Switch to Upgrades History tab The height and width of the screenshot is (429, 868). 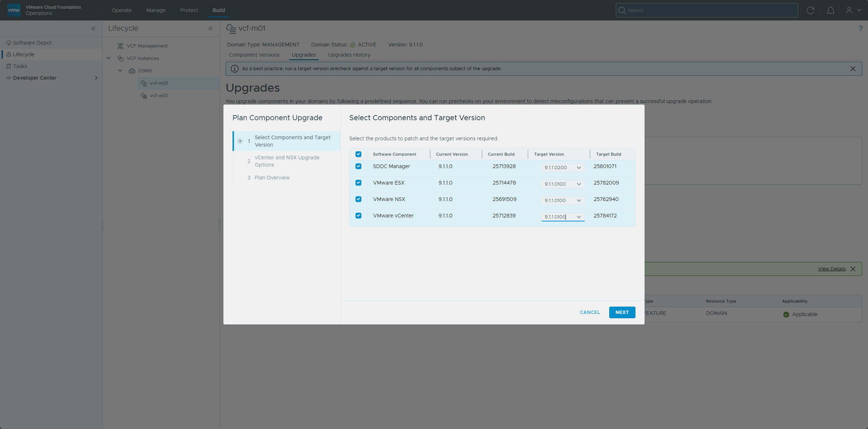coord(349,55)
